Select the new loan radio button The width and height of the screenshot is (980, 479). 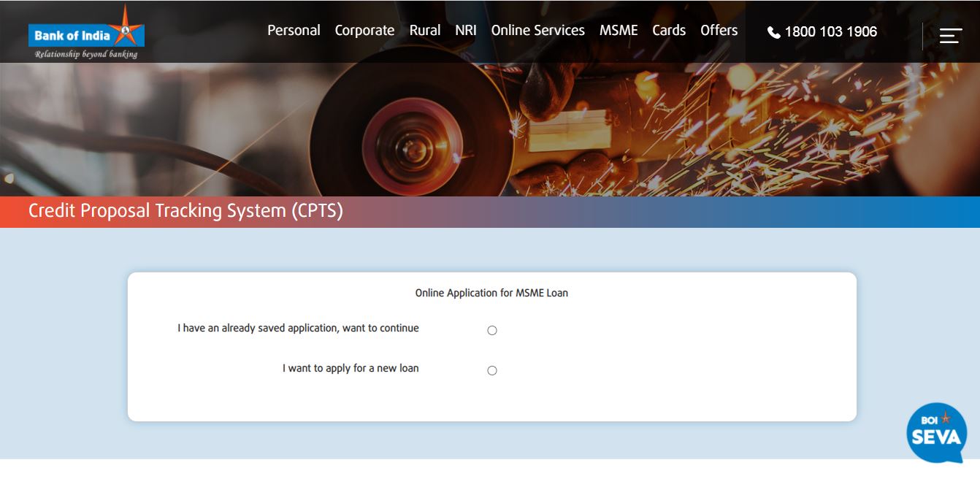point(492,371)
